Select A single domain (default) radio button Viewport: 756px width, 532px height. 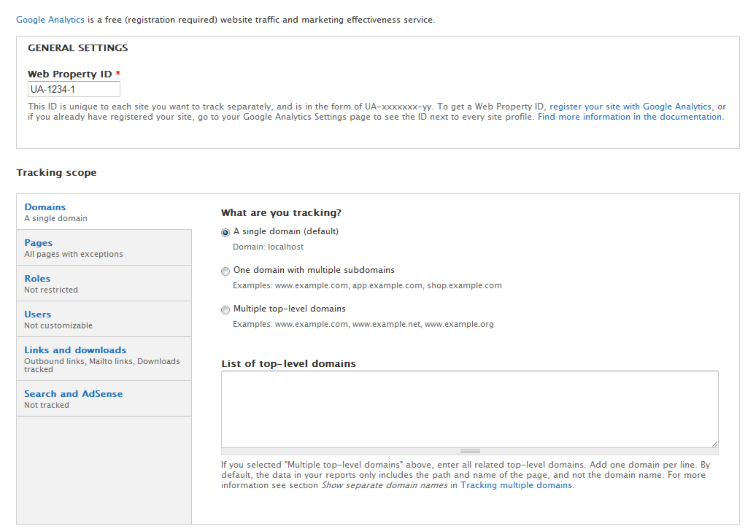(x=225, y=232)
